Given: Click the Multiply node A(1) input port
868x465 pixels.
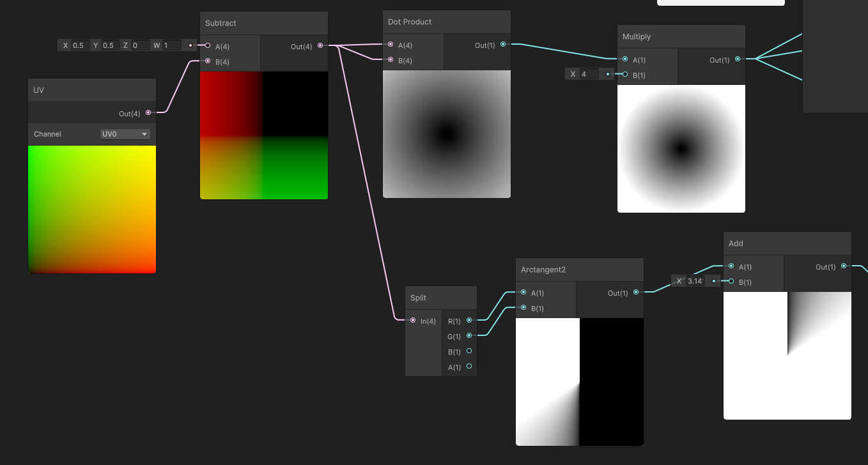Looking at the screenshot, I should click(625, 59).
